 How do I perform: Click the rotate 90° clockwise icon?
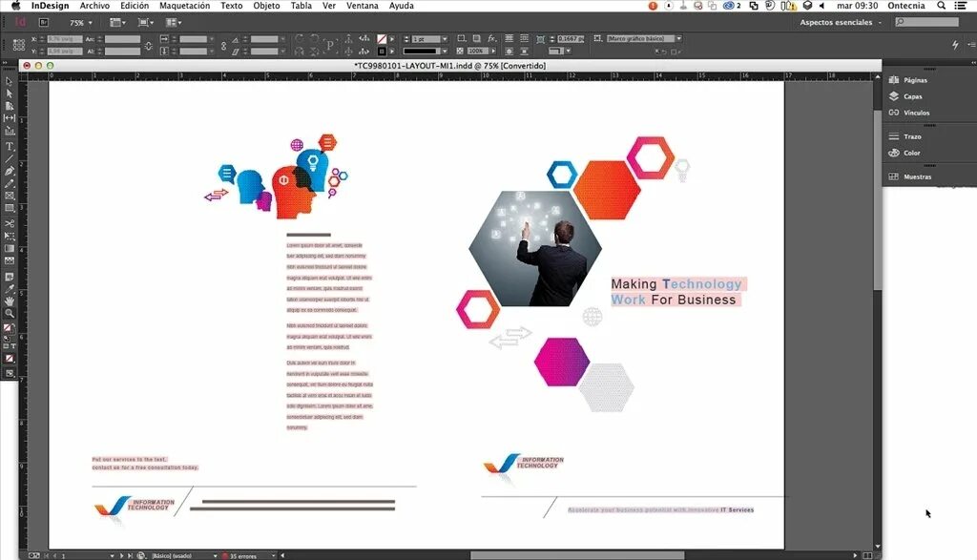click(x=299, y=38)
